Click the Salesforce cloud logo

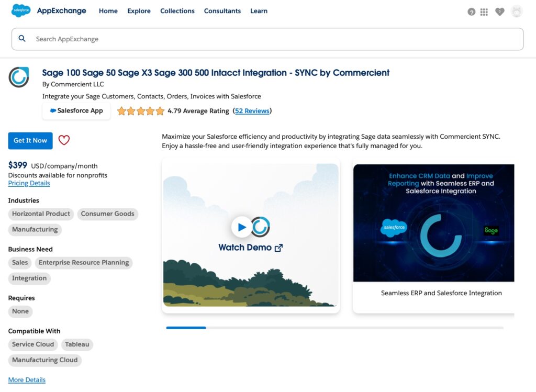[x=21, y=10]
